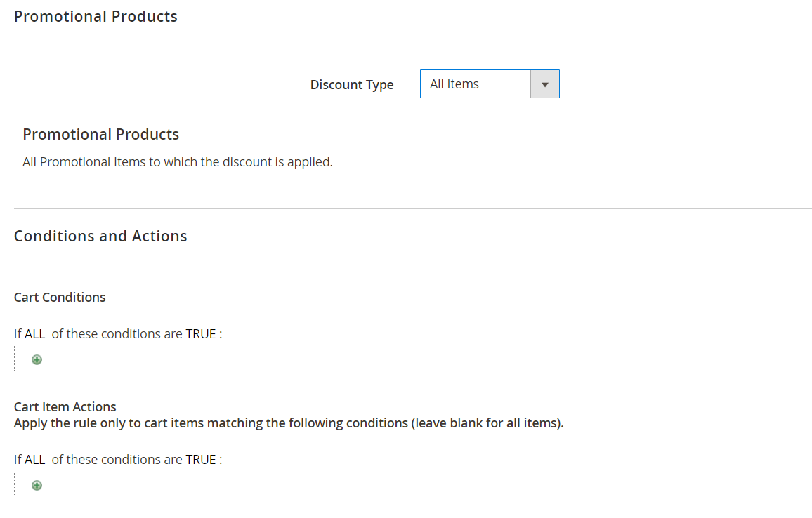Click the inner Promotional Products subheading
Screen dimensions: 812x518
[101, 135]
